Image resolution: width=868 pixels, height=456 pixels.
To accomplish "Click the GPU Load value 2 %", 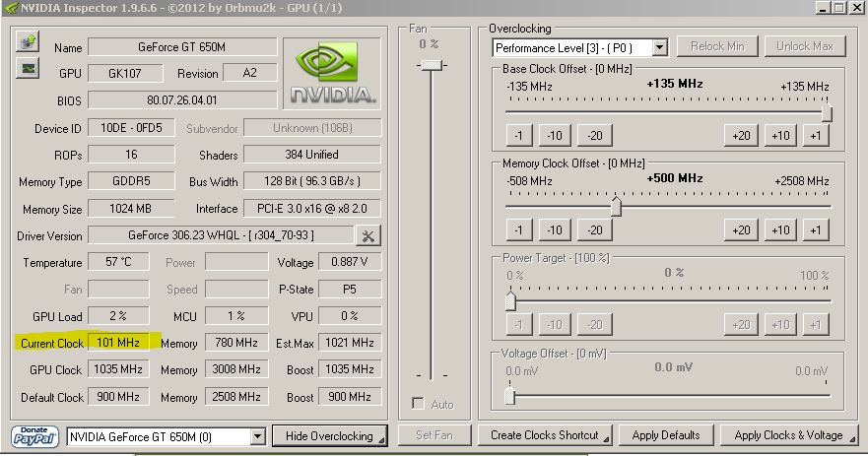I will (x=118, y=316).
